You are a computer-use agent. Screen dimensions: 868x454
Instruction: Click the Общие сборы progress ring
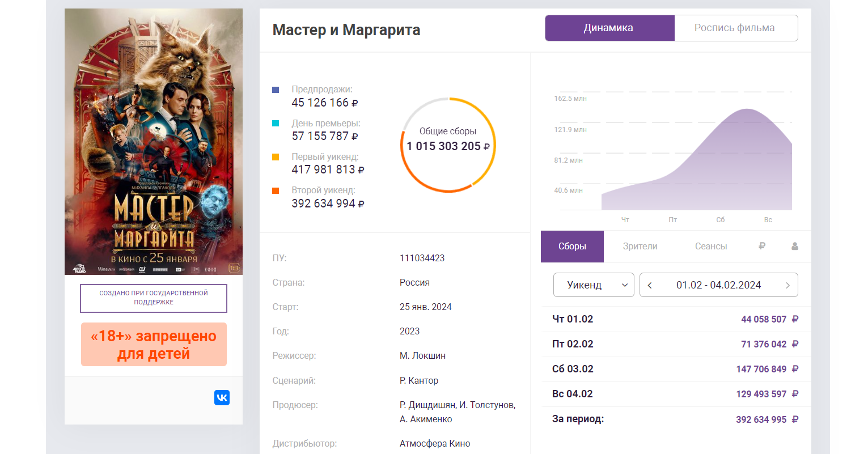[x=448, y=145]
